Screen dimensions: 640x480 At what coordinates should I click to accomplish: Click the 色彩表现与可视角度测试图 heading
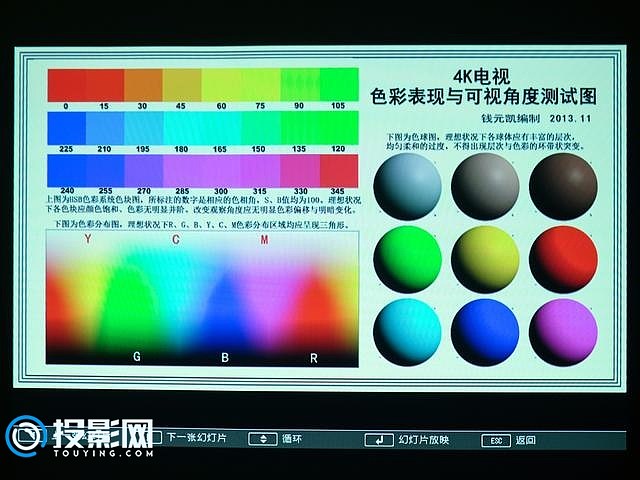484,97
